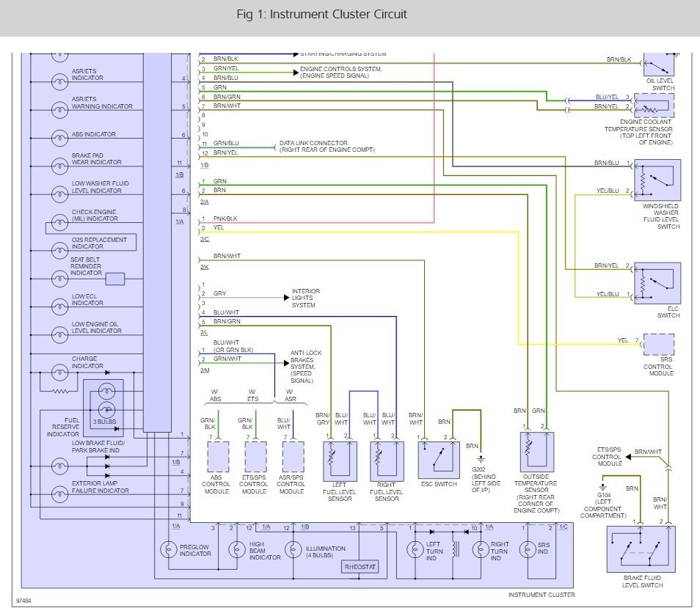Click the ASR/ETS Indicator lamp symbol
This screenshot has width=700, height=616.
point(60,82)
